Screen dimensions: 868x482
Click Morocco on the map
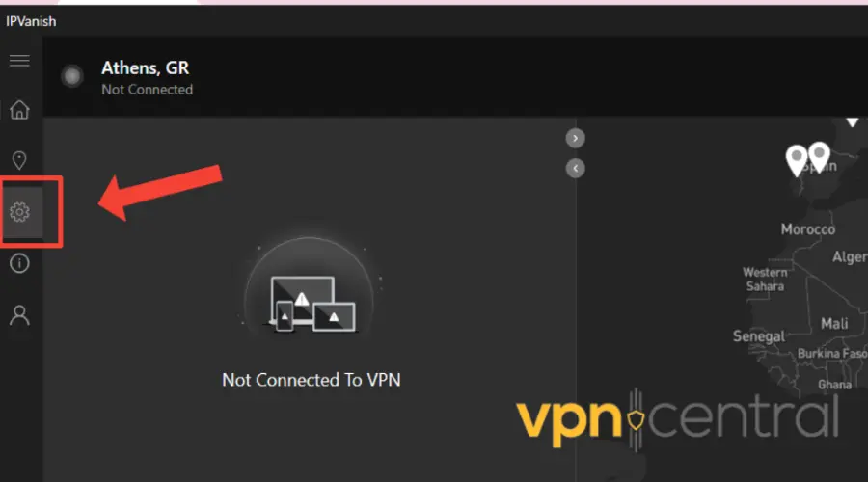(x=807, y=229)
